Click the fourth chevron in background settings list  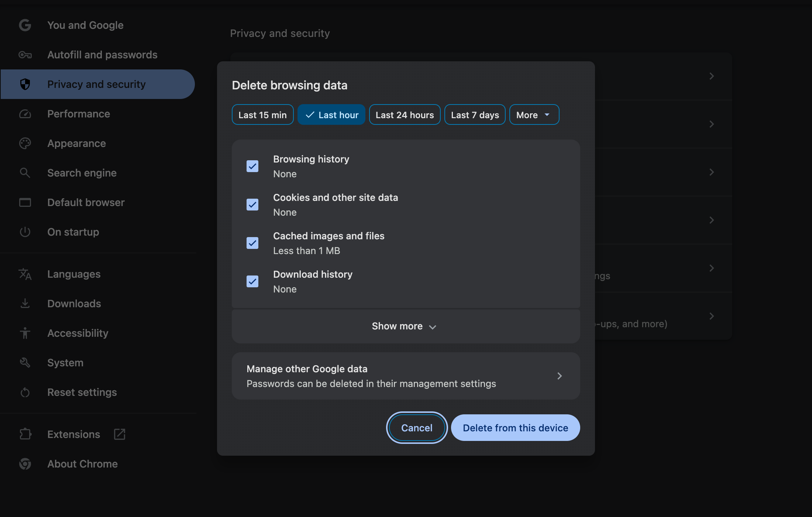tap(712, 220)
